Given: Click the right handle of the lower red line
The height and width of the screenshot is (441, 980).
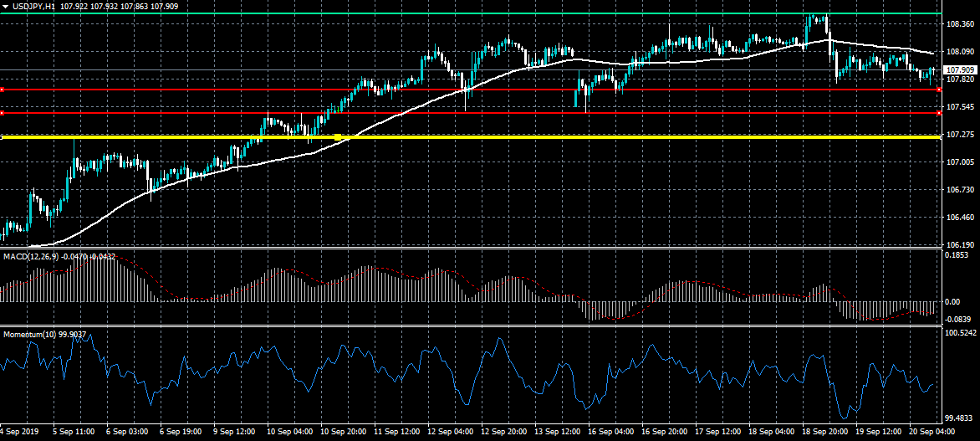Looking at the screenshot, I should tap(939, 113).
